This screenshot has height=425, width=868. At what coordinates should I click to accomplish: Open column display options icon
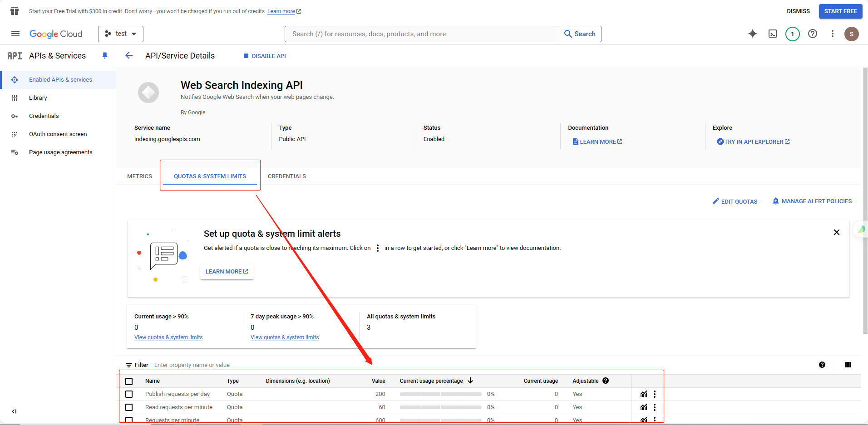(x=848, y=365)
